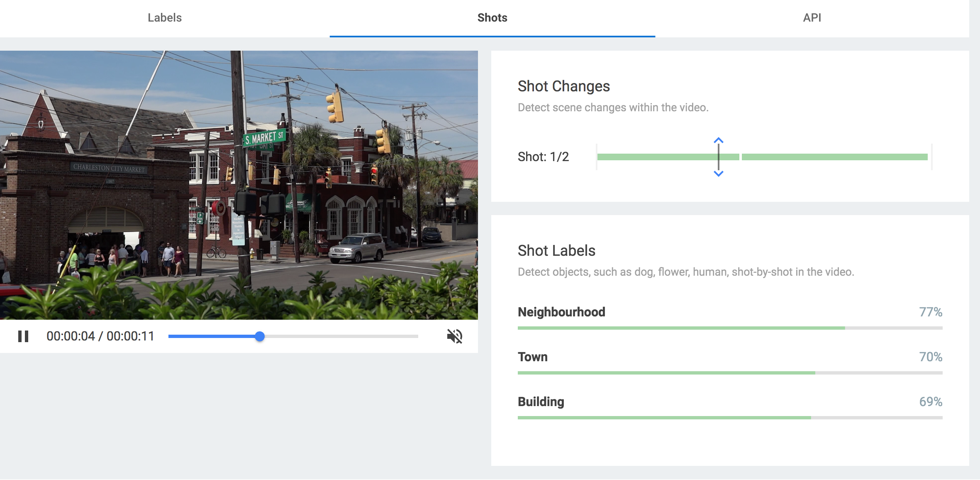Click the Neighbourhood 77% confidence bar
The width and height of the screenshot is (980, 480).
[730, 328]
